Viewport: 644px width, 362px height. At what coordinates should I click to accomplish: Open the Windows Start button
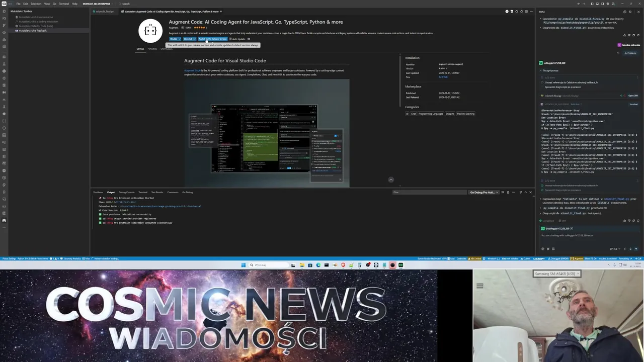tap(244, 265)
